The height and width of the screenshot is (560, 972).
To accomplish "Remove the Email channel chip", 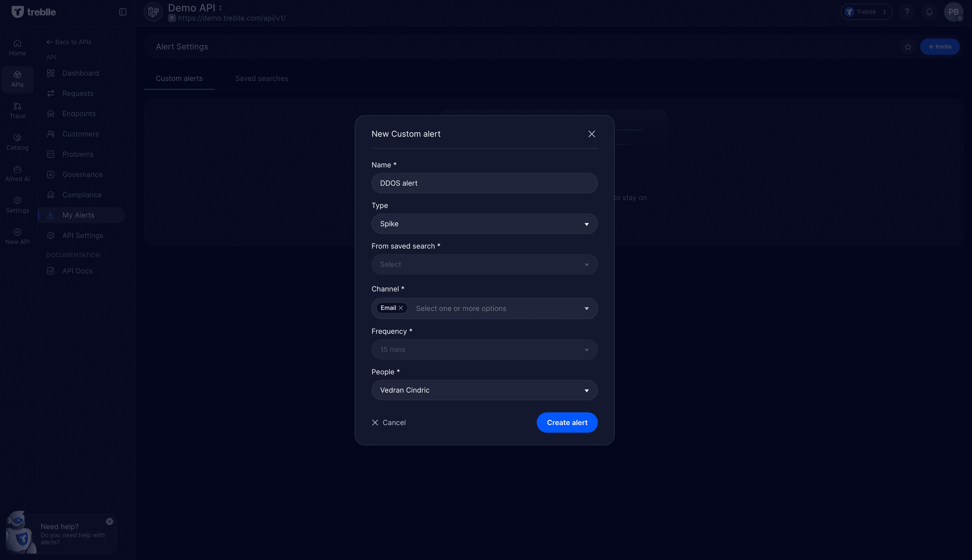I will 401,308.
